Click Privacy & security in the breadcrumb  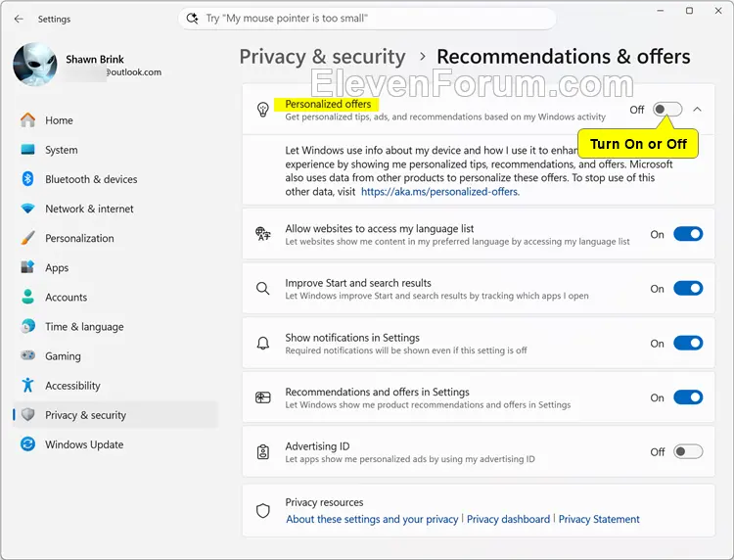pyautogui.click(x=323, y=57)
